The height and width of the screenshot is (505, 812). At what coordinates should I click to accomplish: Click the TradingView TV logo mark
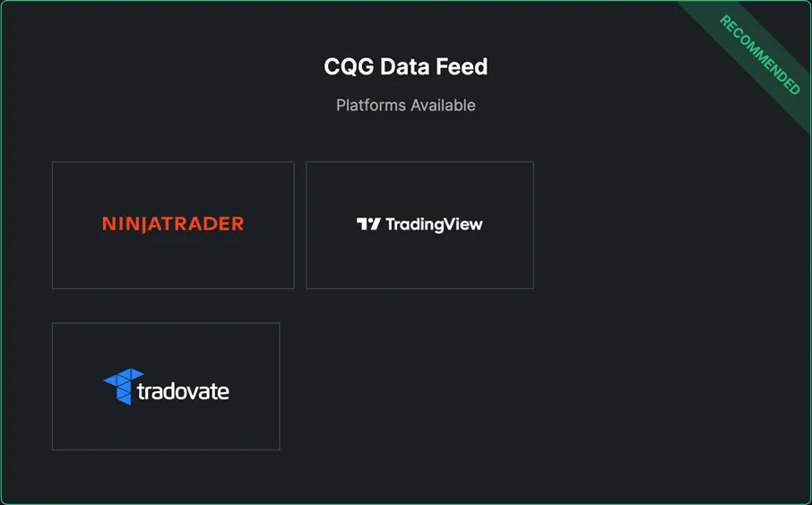tap(368, 225)
